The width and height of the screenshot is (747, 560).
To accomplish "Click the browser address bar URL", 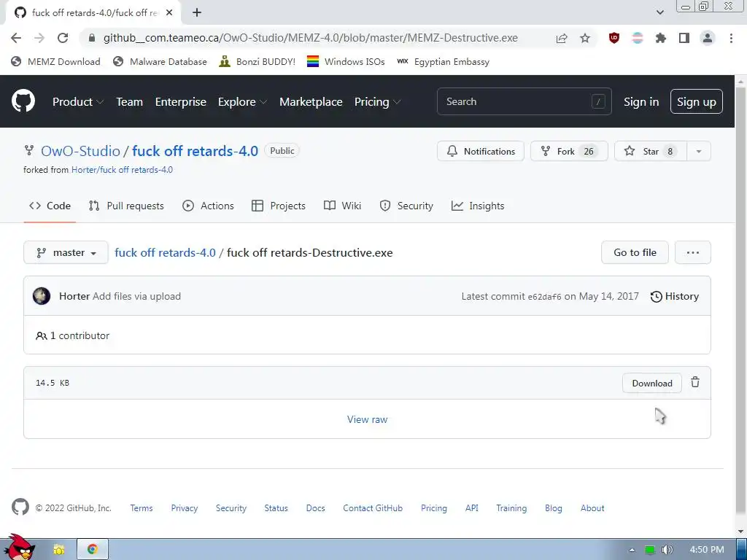I will click(x=310, y=38).
